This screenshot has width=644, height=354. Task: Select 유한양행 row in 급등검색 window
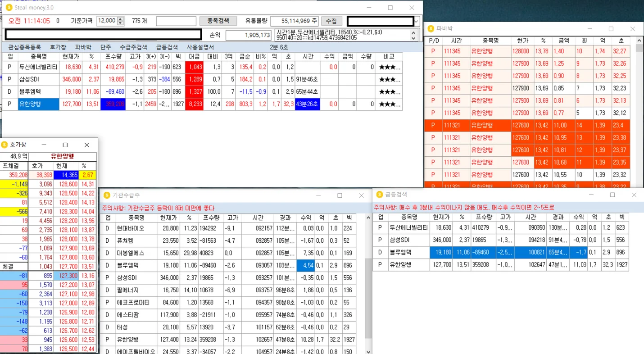pos(501,265)
